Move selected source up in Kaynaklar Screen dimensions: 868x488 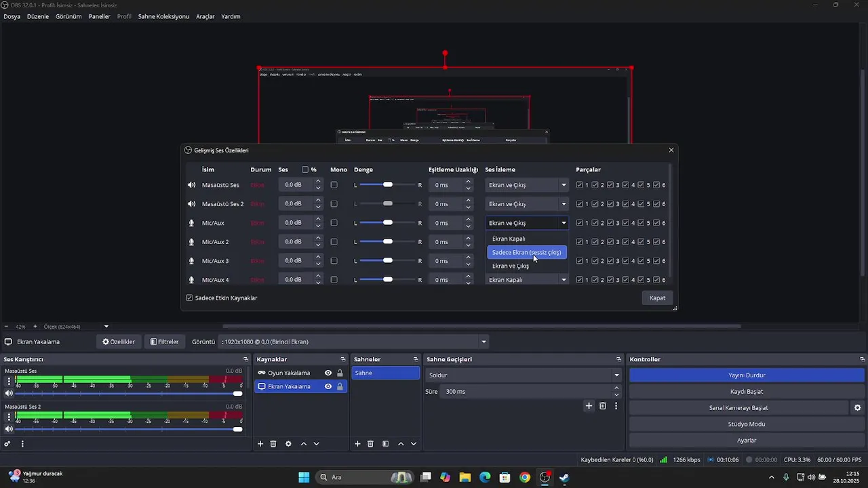(x=304, y=444)
